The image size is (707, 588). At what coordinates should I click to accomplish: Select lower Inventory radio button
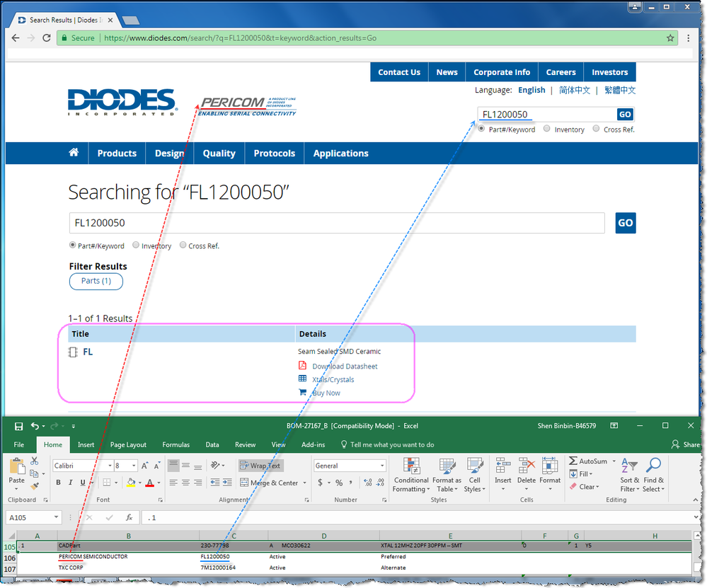click(136, 245)
